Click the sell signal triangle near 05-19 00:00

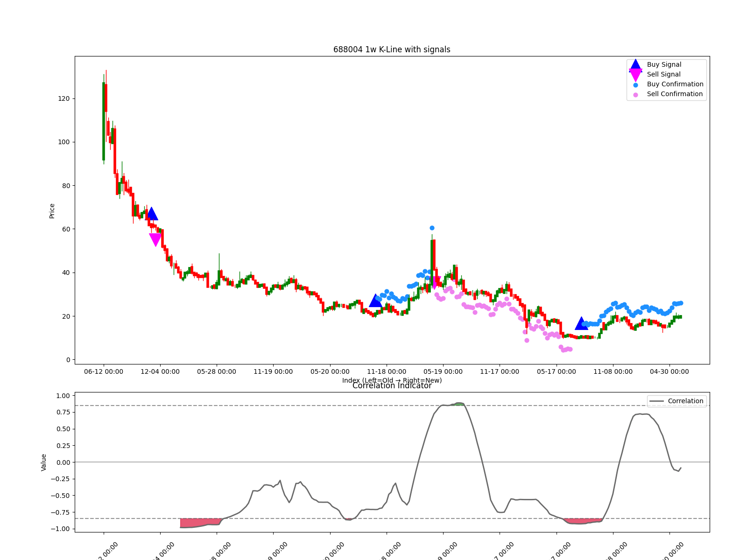pyautogui.click(x=435, y=282)
